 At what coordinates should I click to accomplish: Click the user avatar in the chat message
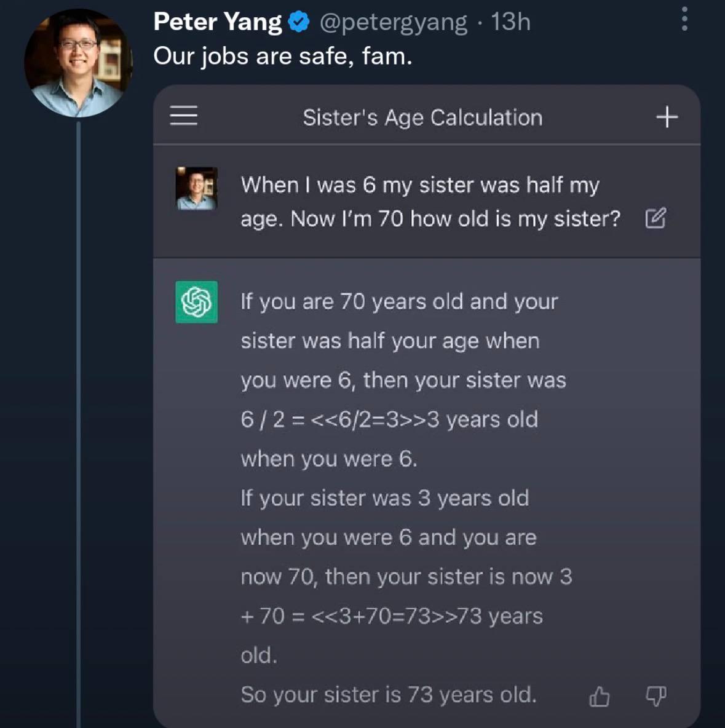click(196, 188)
